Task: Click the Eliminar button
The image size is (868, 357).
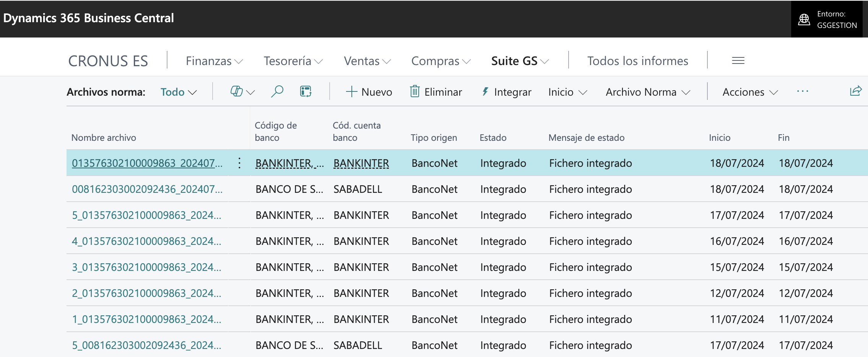Action: (436, 92)
